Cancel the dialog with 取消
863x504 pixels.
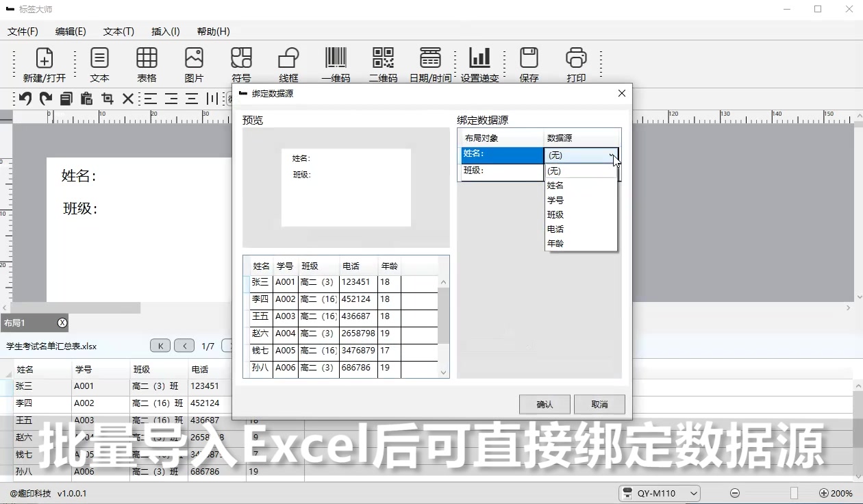tap(599, 404)
